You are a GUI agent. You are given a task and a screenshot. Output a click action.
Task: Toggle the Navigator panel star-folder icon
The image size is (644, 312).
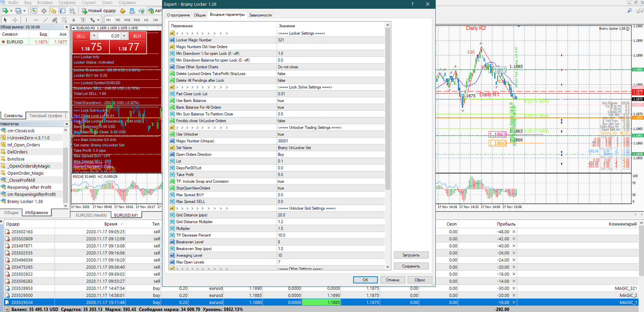coord(53,10)
